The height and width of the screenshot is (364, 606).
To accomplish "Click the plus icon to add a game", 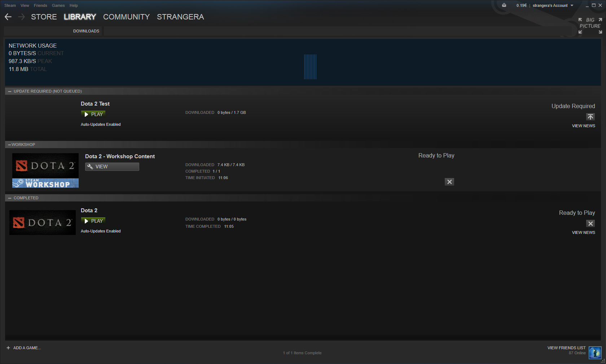I will (x=8, y=348).
